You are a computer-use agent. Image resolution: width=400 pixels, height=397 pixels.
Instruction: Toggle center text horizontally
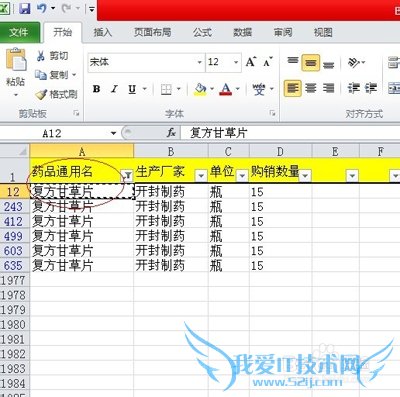(311, 88)
